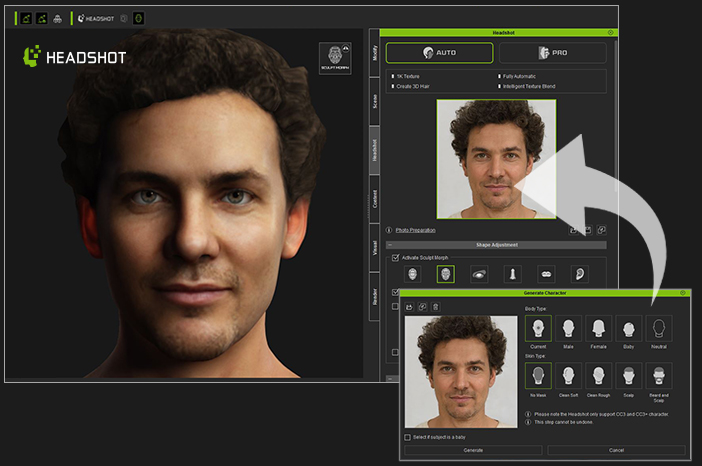Select the Neutral body type icon
The image size is (702, 466).
[659, 329]
